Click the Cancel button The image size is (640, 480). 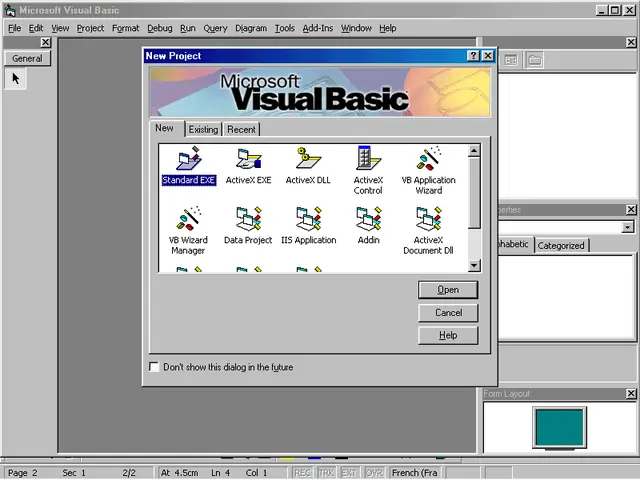tap(448, 313)
